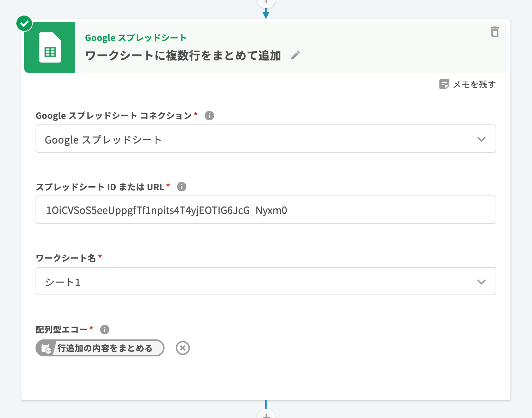Screen dimensions: 532x418
Task: Click the メモを残す link
Action: pos(474,84)
